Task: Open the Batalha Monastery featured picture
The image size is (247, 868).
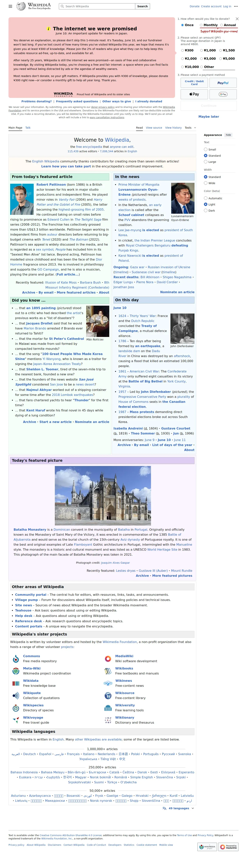Action: pyautogui.click(x=103, y=496)
